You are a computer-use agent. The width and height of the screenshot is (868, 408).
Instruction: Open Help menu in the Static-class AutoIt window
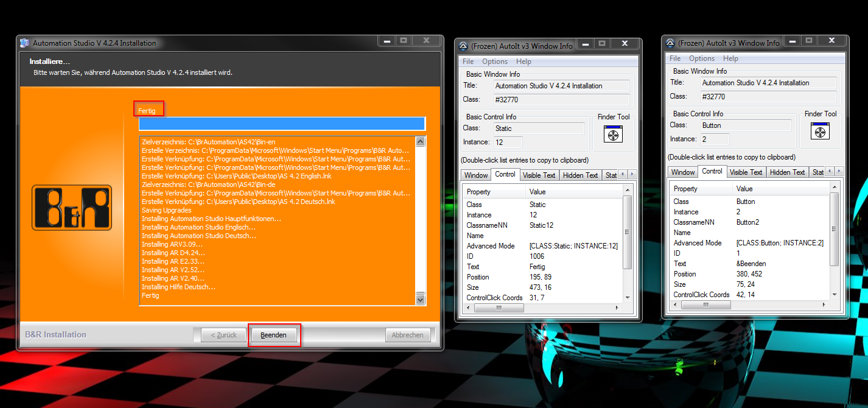[x=523, y=62]
